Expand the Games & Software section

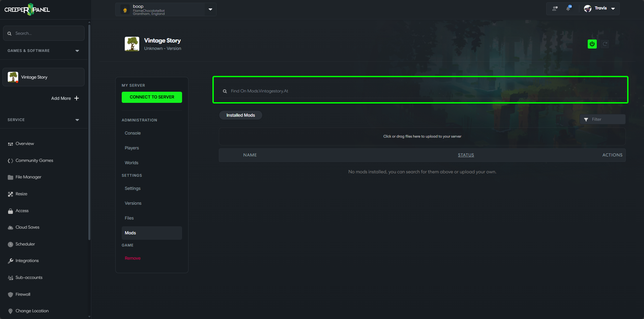click(77, 51)
